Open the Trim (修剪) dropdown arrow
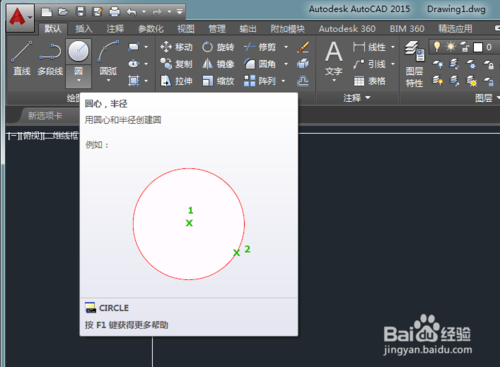 point(286,47)
